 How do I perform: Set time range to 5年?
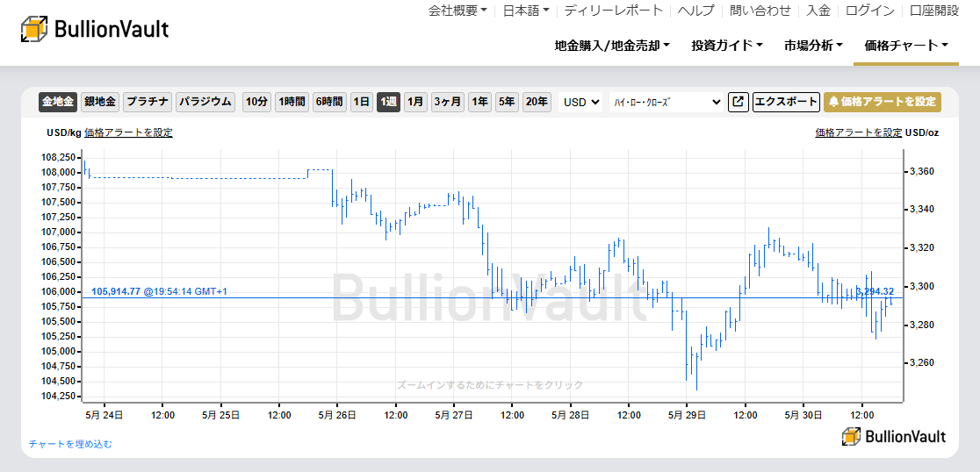[507, 102]
